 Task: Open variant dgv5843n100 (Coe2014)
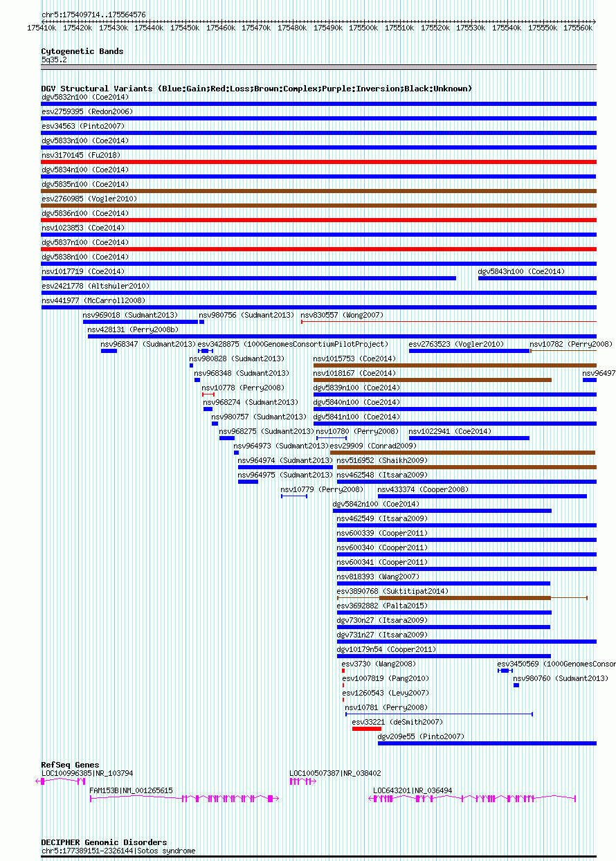point(537,278)
